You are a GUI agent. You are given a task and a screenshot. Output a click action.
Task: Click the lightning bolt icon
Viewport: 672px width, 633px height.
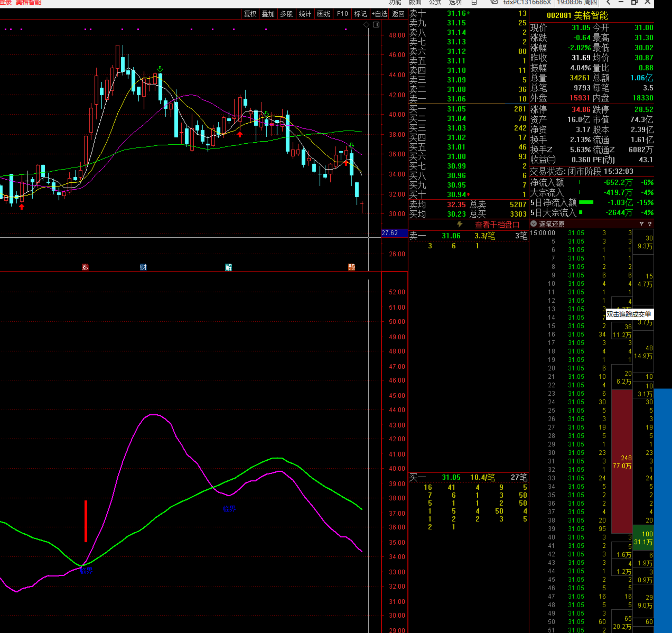(x=460, y=224)
